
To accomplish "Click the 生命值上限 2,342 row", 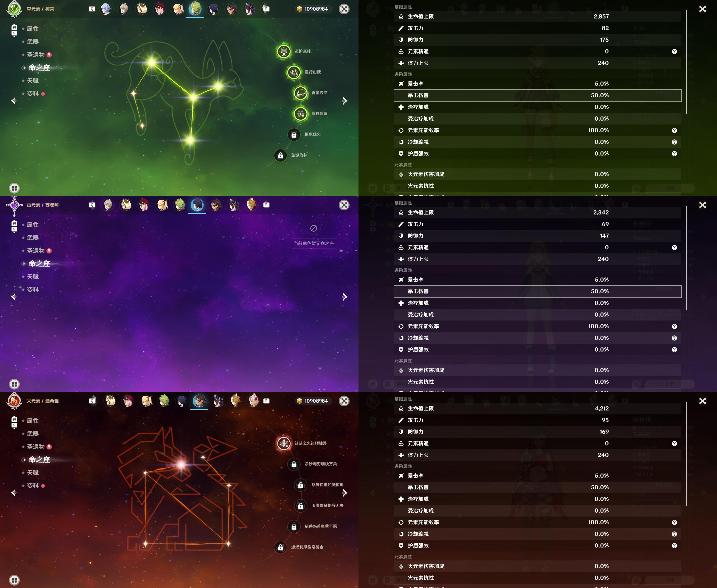I will pos(537,213).
